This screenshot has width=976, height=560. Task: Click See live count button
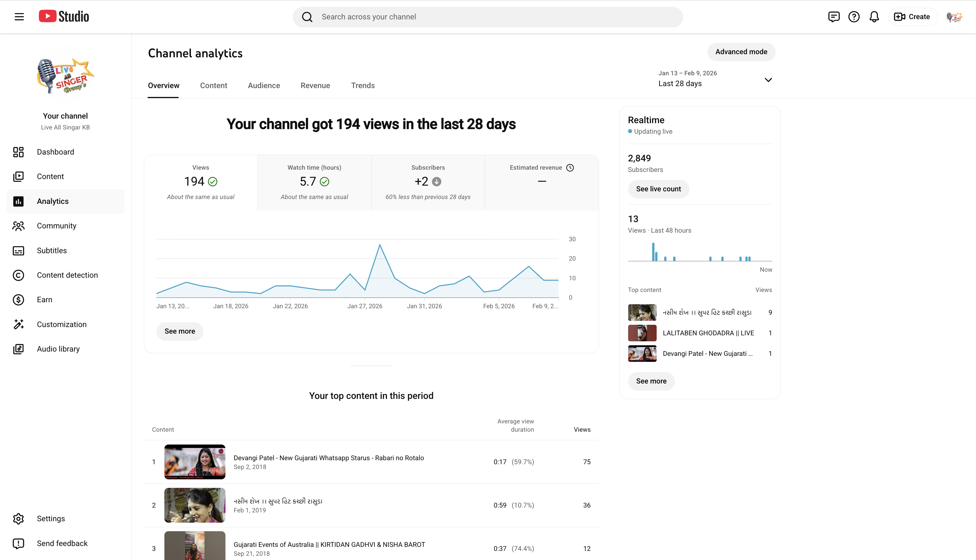coord(658,189)
